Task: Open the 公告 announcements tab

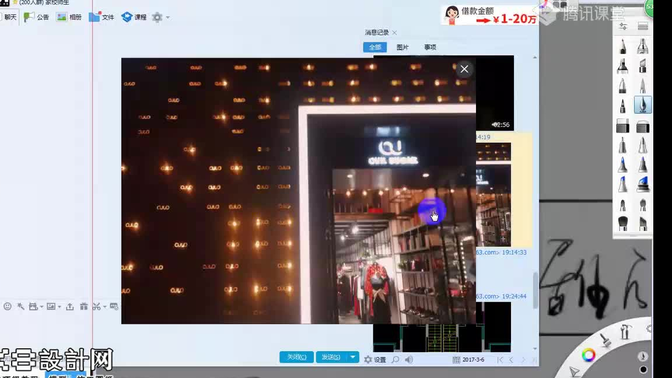Action: click(x=36, y=17)
